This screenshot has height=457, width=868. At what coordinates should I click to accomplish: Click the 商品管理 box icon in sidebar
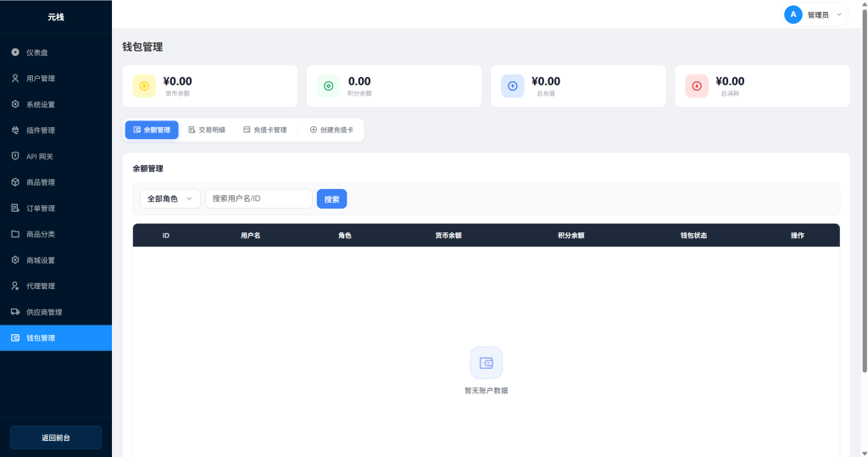click(15, 182)
